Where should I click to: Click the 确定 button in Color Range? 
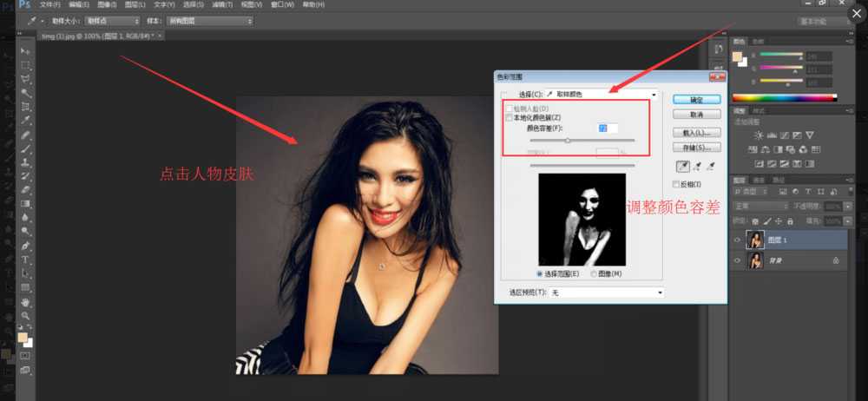pyautogui.click(x=696, y=100)
